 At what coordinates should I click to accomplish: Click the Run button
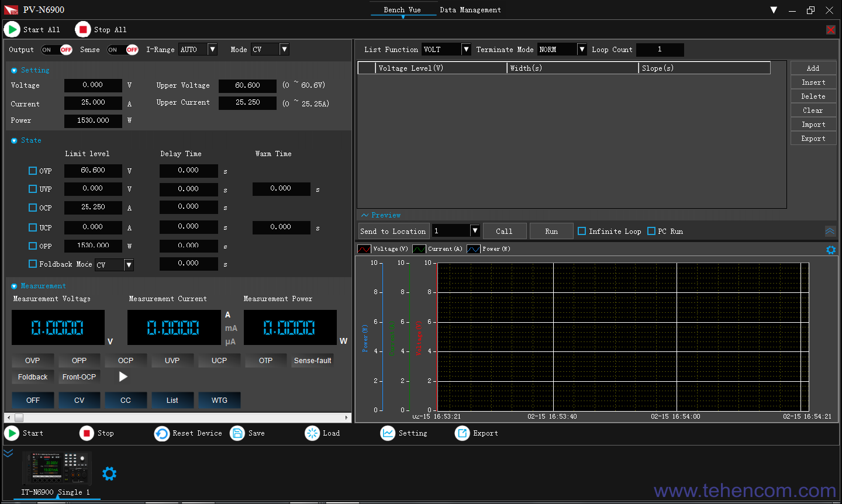pos(551,231)
